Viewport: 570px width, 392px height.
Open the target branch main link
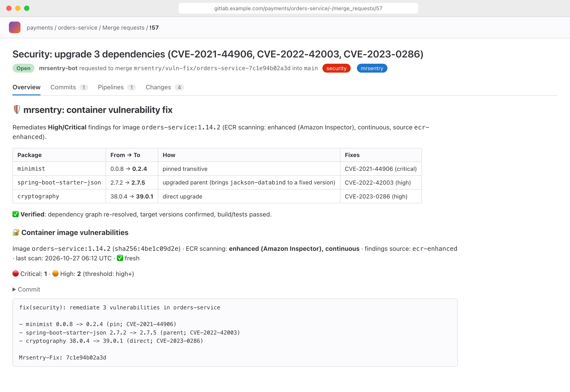(311, 68)
